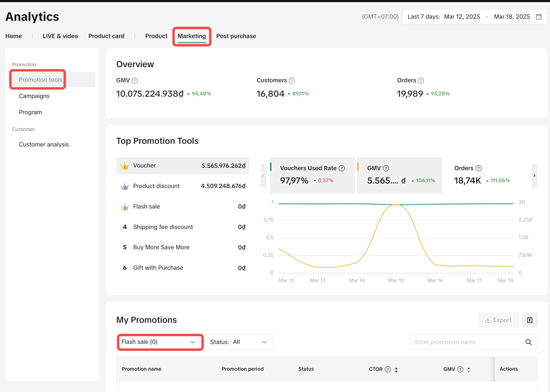This screenshot has width=550, height=392.
Task: Click the Overview Orders help icon
Action: [x=421, y=80]
